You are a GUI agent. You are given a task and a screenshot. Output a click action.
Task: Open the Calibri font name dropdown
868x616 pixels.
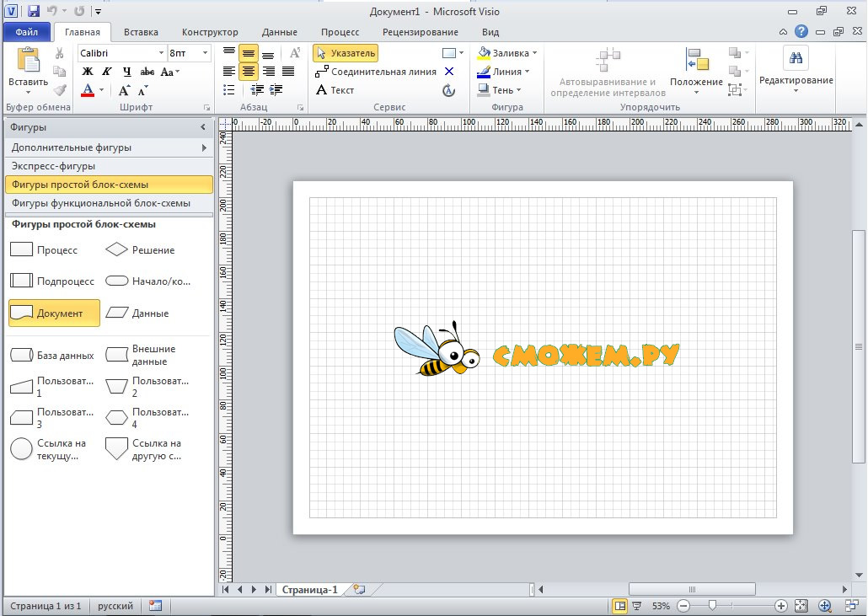[x=161, y=53]
